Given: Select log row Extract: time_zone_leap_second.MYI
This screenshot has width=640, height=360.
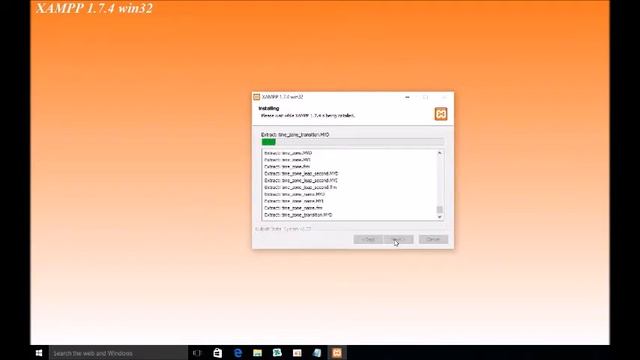Looking at the screenshot, I should click(301, 180).
